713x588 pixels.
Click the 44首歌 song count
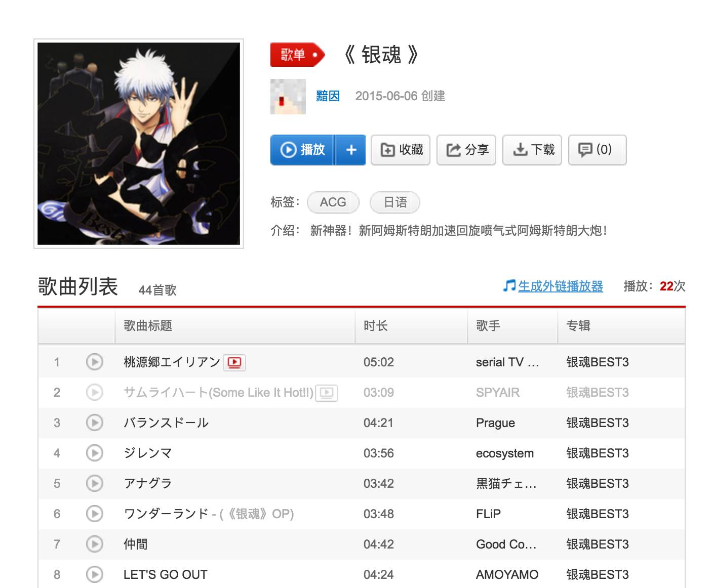157,290
